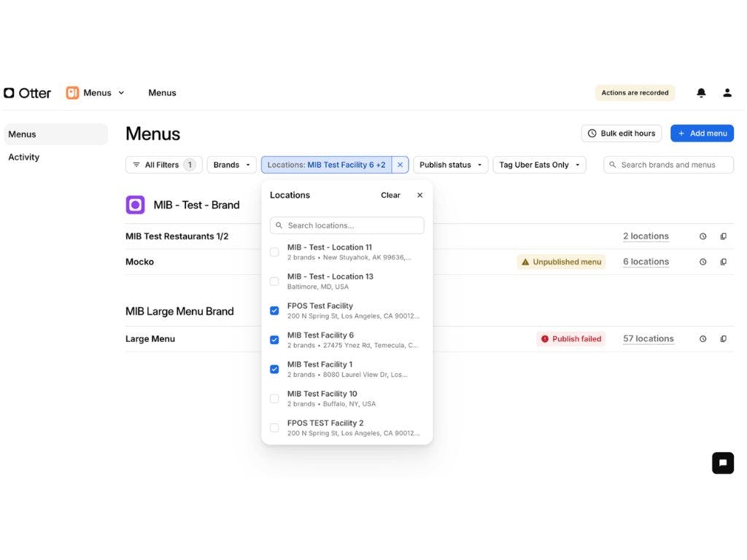Check MIB - Test - Location 13
This screenshot has height=560, width=747.
274,281
